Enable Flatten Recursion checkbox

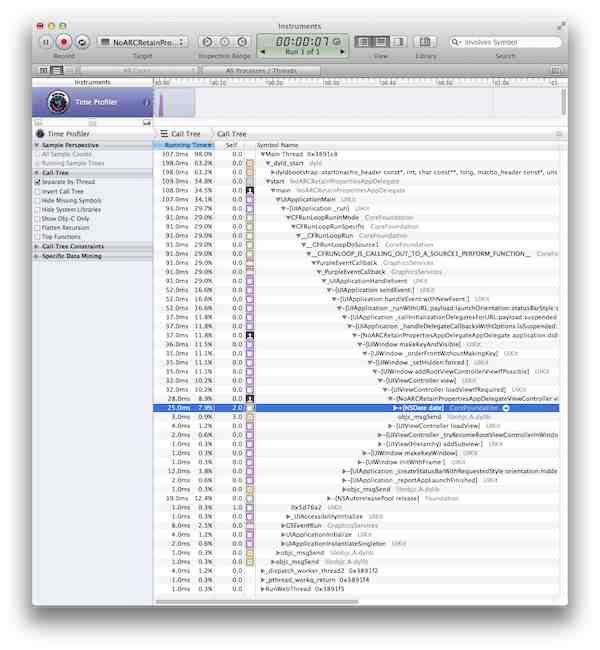tap(37, 228)
